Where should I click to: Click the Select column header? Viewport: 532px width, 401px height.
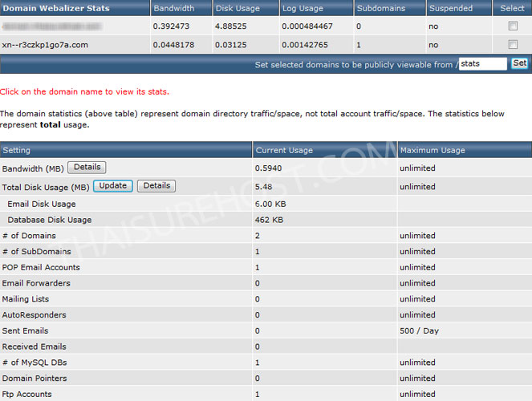click(x=512, y=8)
